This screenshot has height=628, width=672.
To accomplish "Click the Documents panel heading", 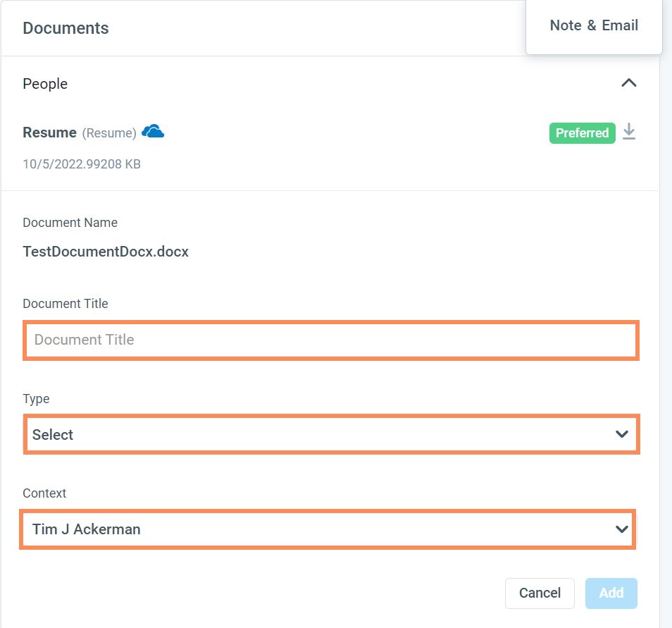I will point(66,29).
